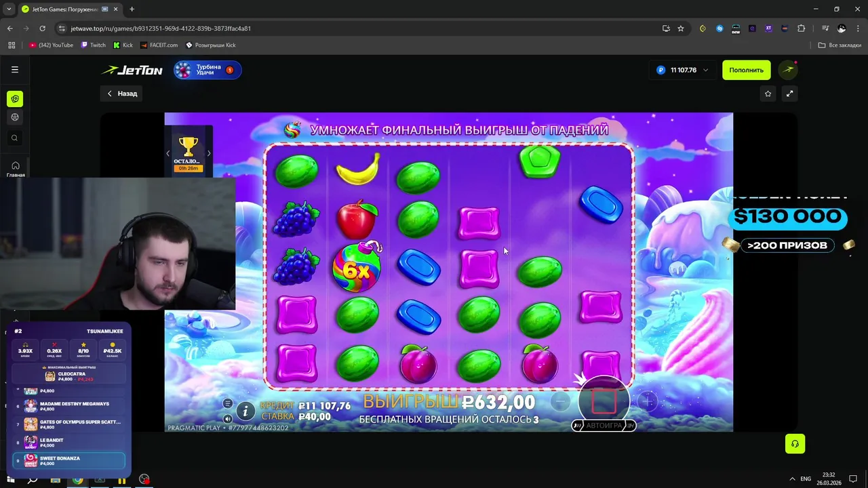The image size is (868, 488).
Task: Open the sports ball sidebar icon
Action: tap(15, 117)
